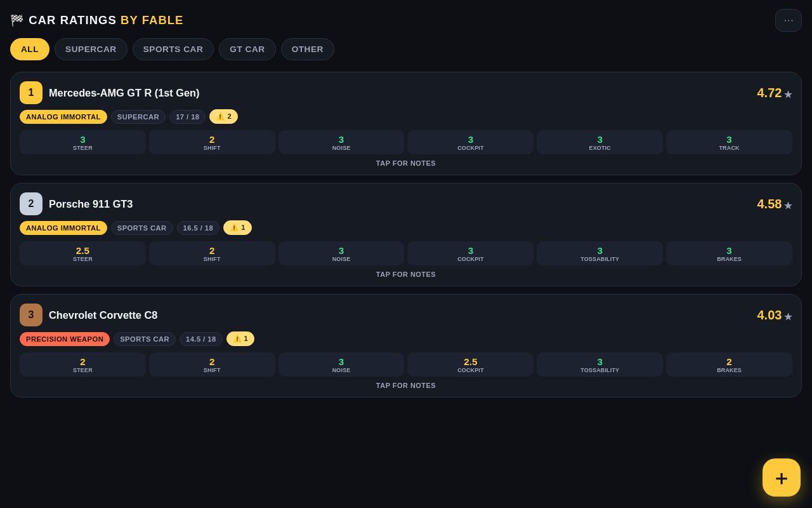
Task: Click Porsche NOISE score tile
Action: 341,253
